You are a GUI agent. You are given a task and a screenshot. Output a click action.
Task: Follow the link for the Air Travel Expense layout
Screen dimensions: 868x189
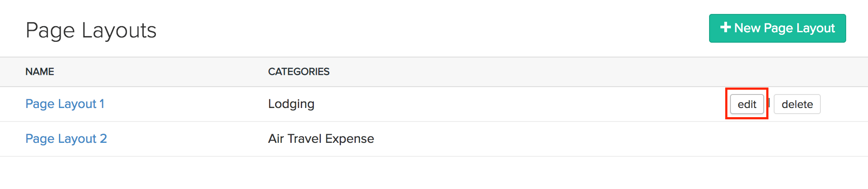click(x=66, y=139)
